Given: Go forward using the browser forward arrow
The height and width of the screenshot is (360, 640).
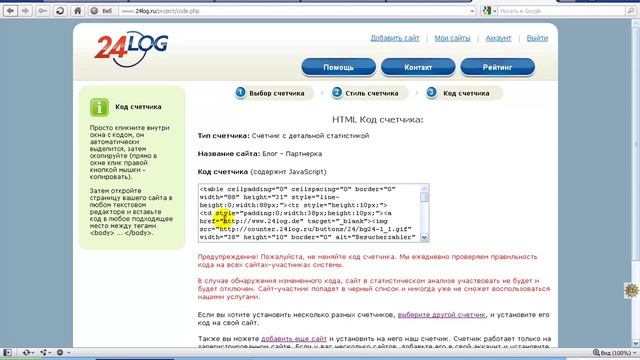Looking at the screenshot, I should pos(25,11).
